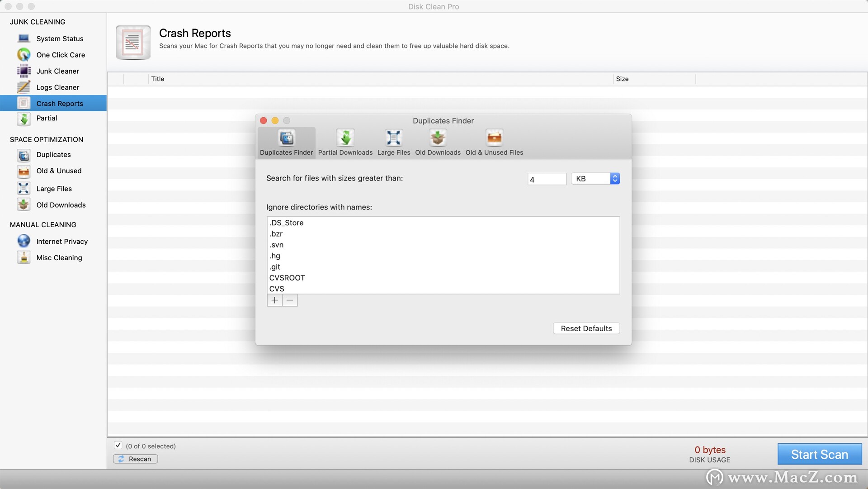Click the One Click Care icon
This screenshot has height=489, width=868.
(x=24, y=55)
